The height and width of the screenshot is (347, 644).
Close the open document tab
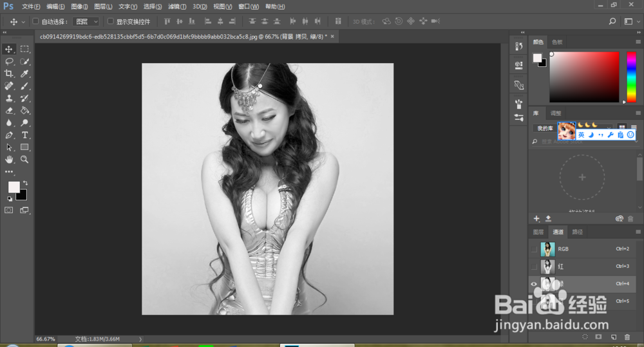(x=332, y=37)
